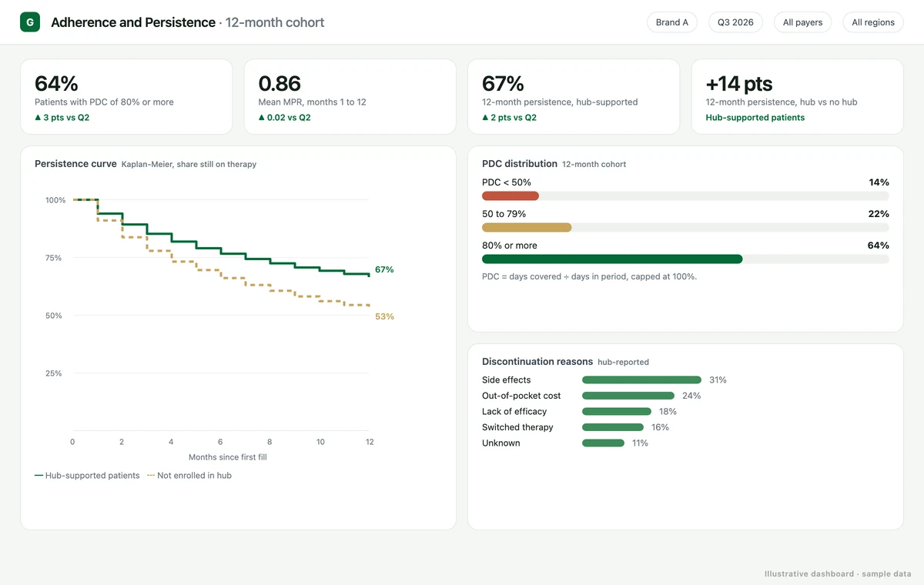The width and height of the screenshot is (924, 585).
Task: Click the Discontinuation reasons panel title
Action: pyautogui.click(x=537, y=362)
